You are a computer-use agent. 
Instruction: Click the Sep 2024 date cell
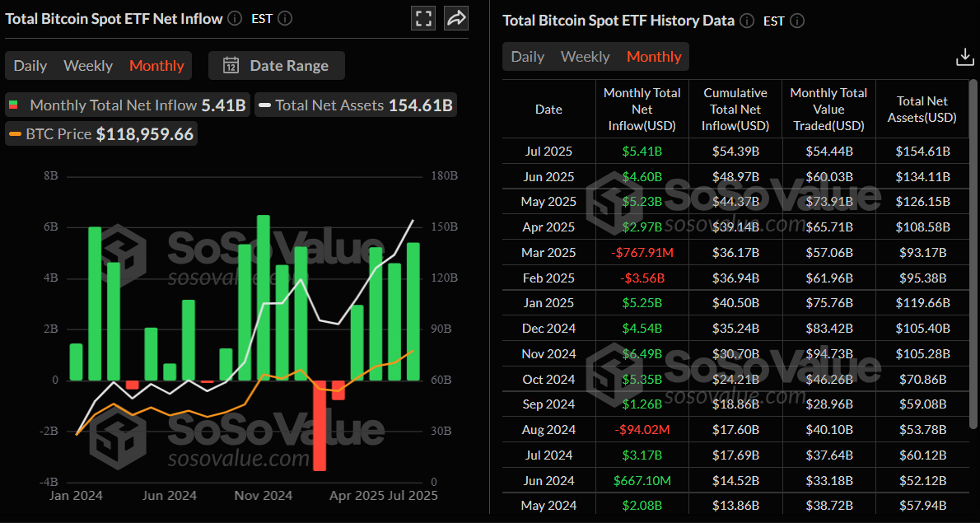(548, 404)
